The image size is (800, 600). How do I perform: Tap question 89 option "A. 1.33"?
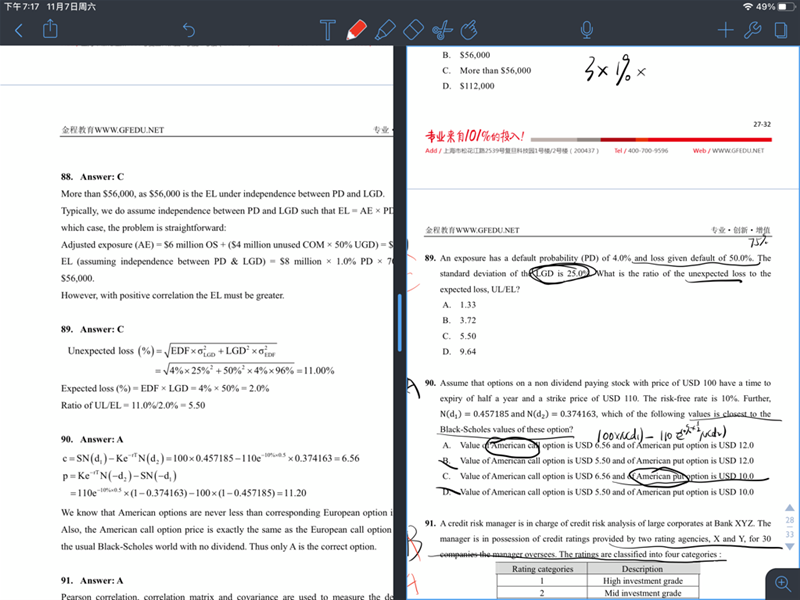(459, 305)
